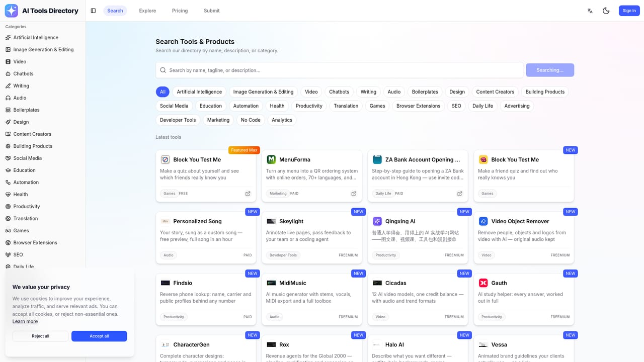
Task: Open the MidiMusic tool card title
Action: [293, 283]
